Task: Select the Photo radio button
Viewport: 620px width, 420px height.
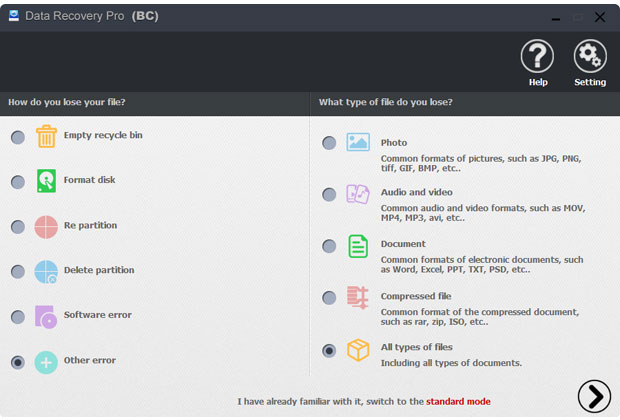Action: pyautogui.click(x=329, y=143)
